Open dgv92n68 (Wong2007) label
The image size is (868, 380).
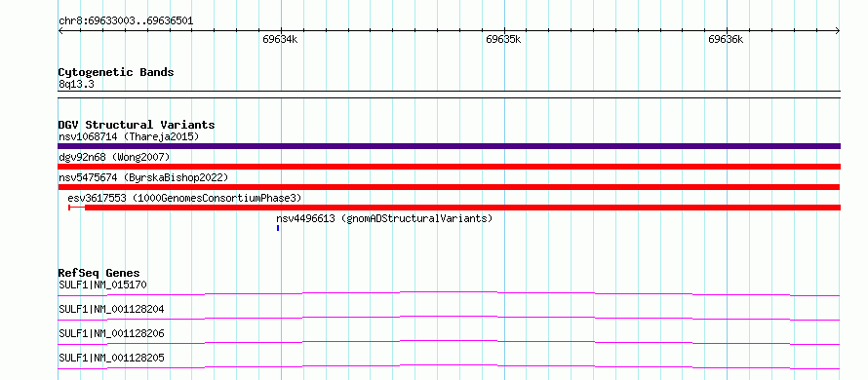[114, 157]
